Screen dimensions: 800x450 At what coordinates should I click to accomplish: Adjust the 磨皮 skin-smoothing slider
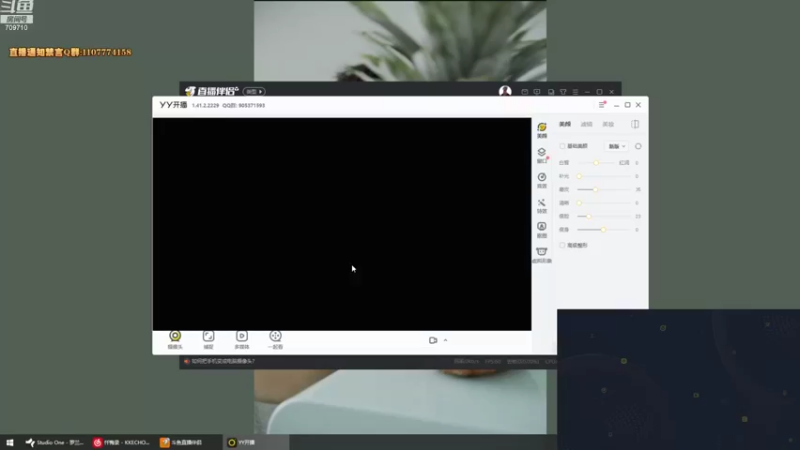(x=604, y=189)
